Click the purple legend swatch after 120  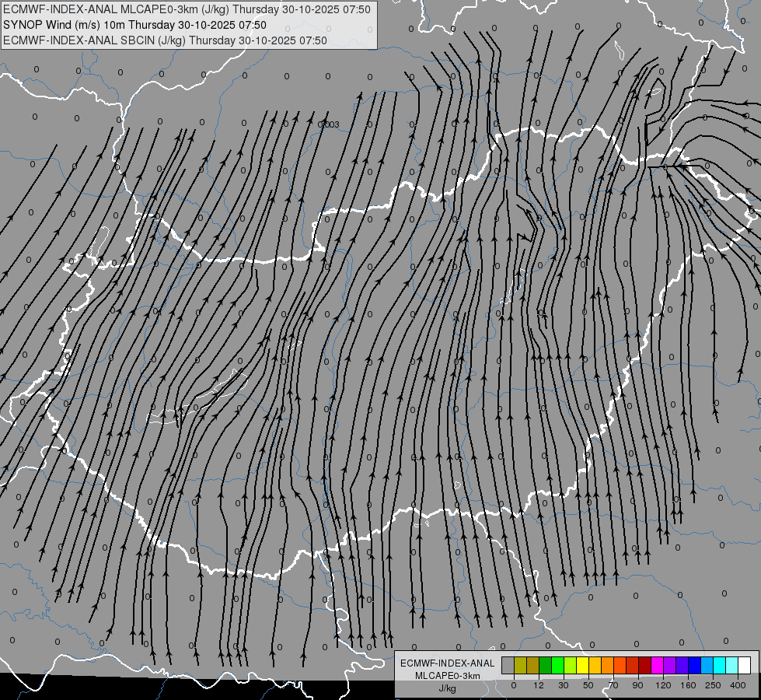(670, 665)
